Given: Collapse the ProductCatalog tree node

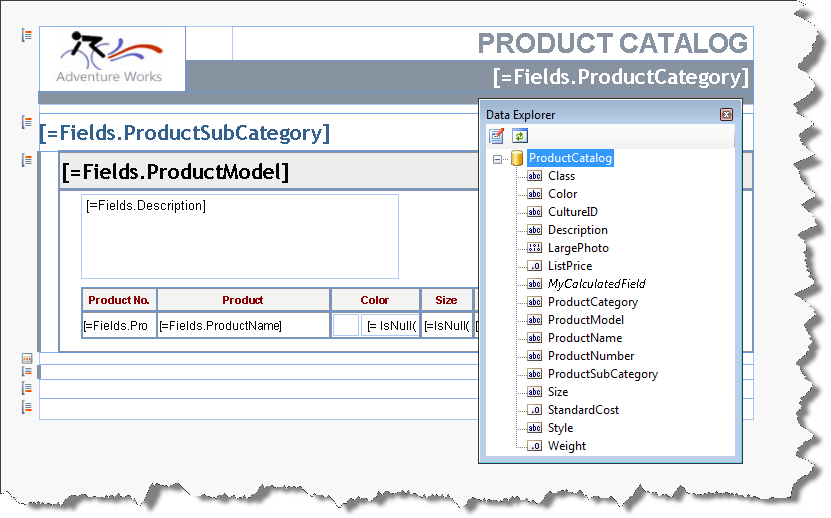Looking at the screenshot, I should coord(497,159).
